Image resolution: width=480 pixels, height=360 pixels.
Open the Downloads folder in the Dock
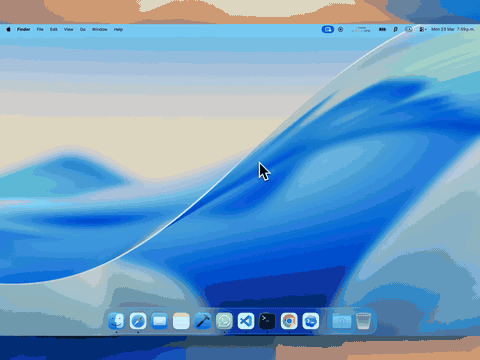tap(342, 321)
